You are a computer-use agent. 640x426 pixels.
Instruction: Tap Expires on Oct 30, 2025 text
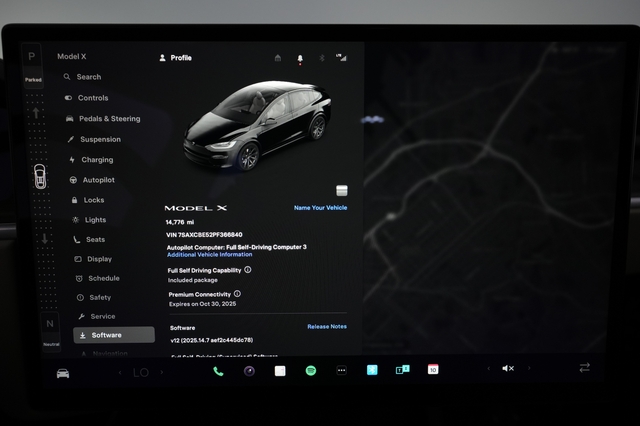[202, 304]
